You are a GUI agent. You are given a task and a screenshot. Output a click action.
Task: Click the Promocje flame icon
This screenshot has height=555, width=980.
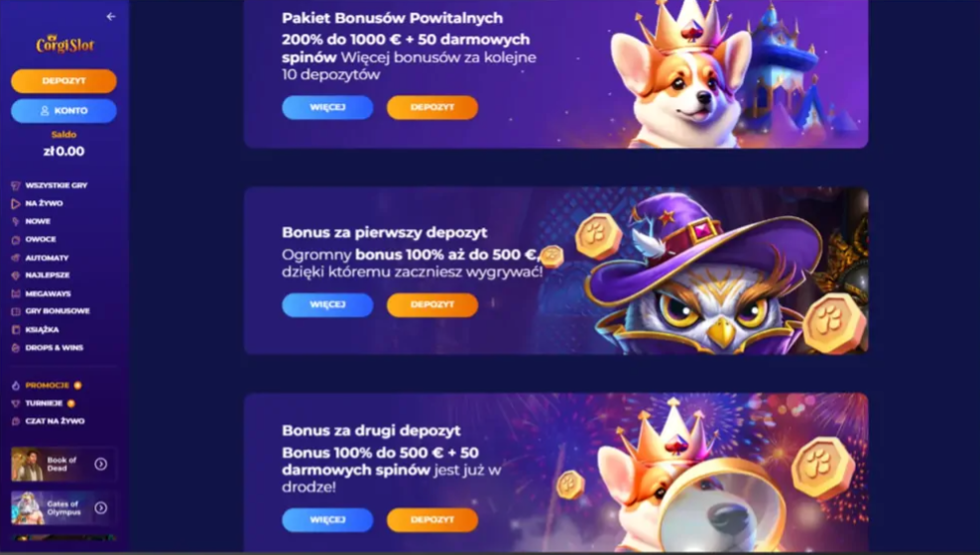click(16, 386)
